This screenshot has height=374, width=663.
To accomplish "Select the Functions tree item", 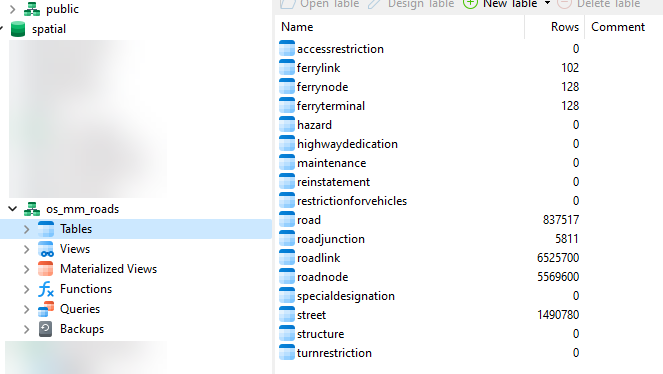I will point(86,289).
